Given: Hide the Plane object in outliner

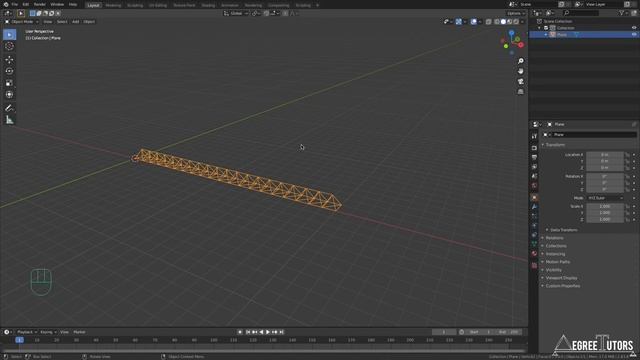Looking at the screenshot, I should pyautogui.click(x=634, y=35).
